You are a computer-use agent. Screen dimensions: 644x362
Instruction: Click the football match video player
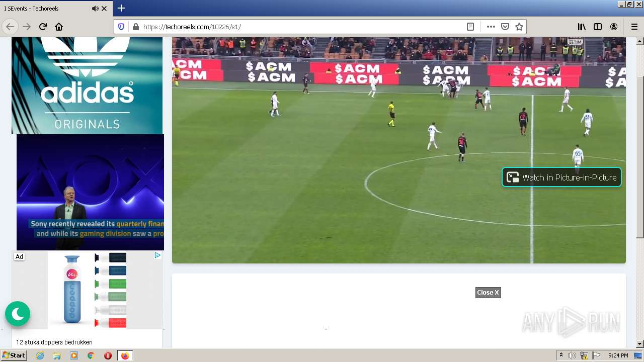pos(399,150)
